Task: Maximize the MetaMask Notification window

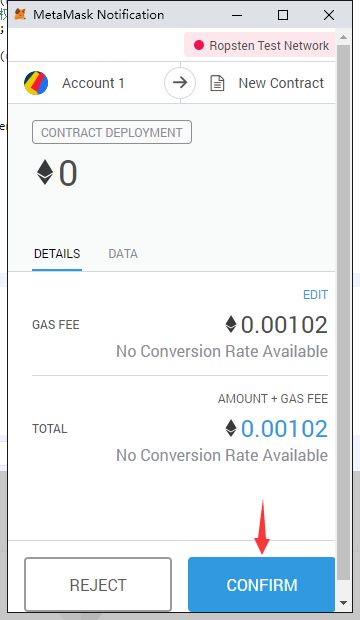Action: tap(283, 15)
